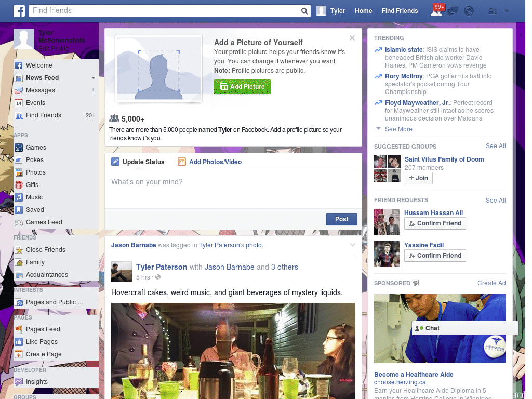
Task: Open the Rory McIlroy trending link
Action: coord(403,76)
